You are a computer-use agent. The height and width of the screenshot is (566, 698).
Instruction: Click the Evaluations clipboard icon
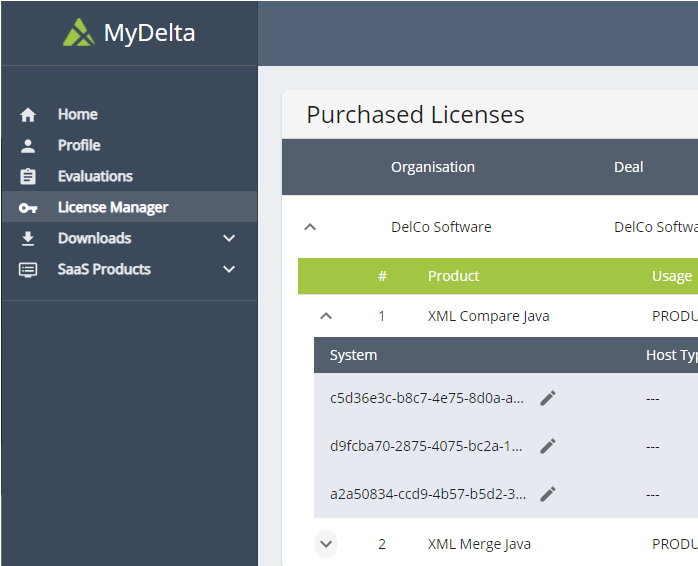[28, 177]
